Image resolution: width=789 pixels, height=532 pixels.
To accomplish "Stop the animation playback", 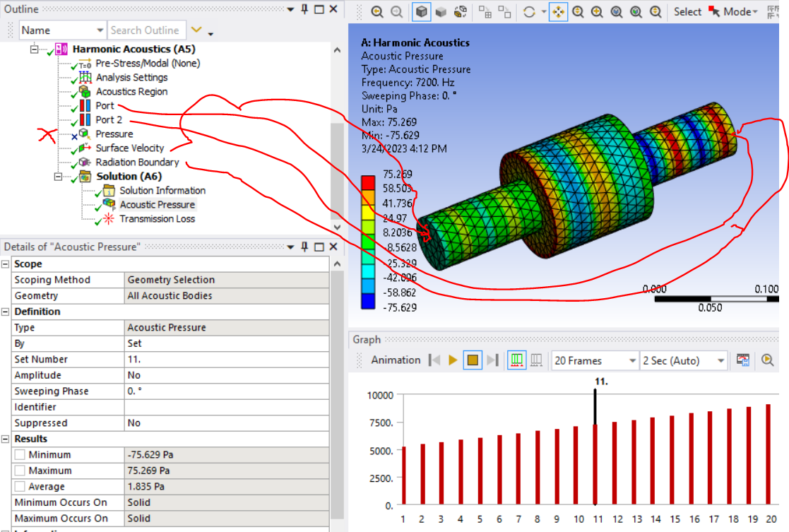I will (x=473, y=360).
